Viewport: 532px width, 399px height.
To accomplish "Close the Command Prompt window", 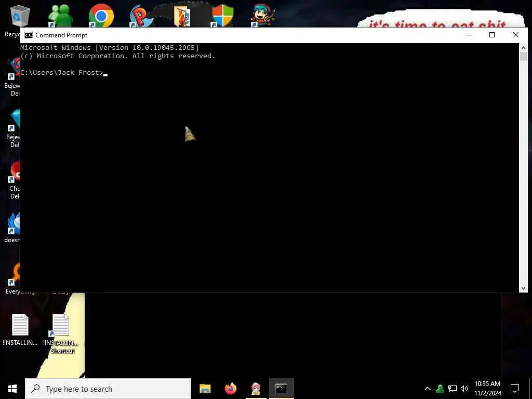I will pyautogui.click(x=516, y=35).
